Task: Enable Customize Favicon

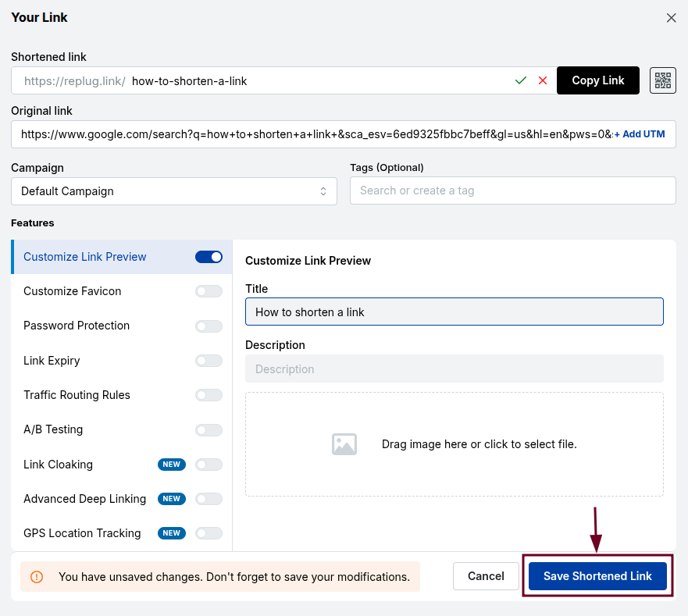Action: tap(208, 291)
